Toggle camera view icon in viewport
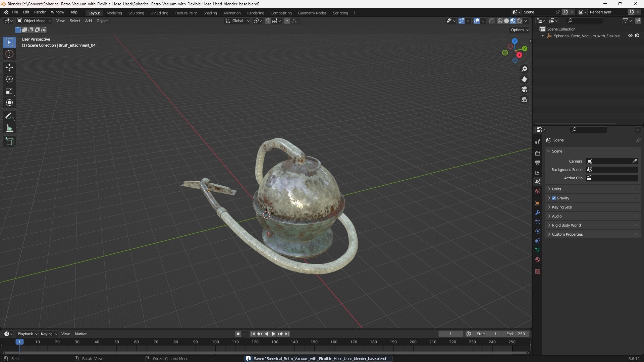The image size is (644, 362). tap(524, 89)
